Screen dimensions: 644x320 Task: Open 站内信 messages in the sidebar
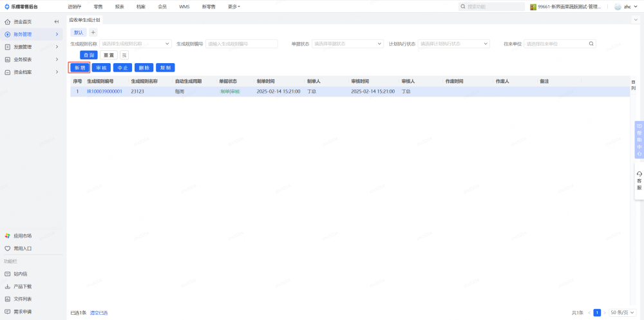(21, 274)
